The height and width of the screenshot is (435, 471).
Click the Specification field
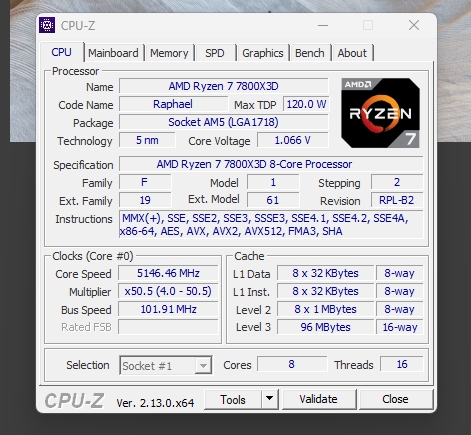pos(271,164)
